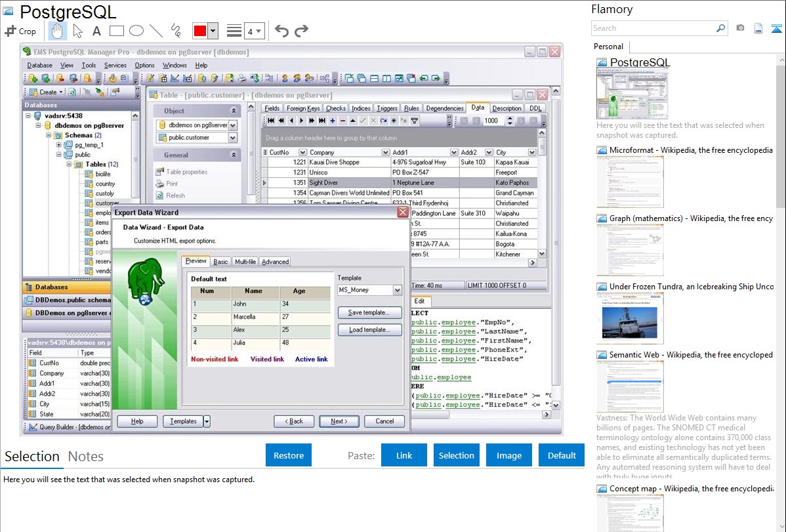Click the Refresh icon in General panel
786x532 pixels.
tap(160, 195)
